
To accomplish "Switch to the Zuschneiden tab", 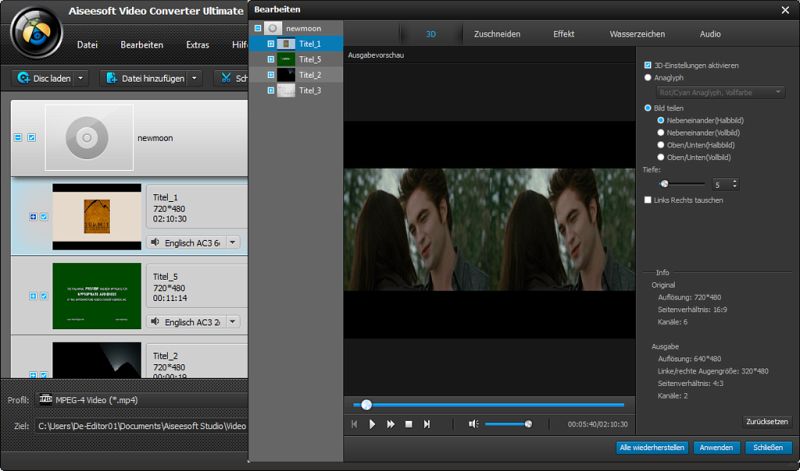I will [x=497, y=34].
